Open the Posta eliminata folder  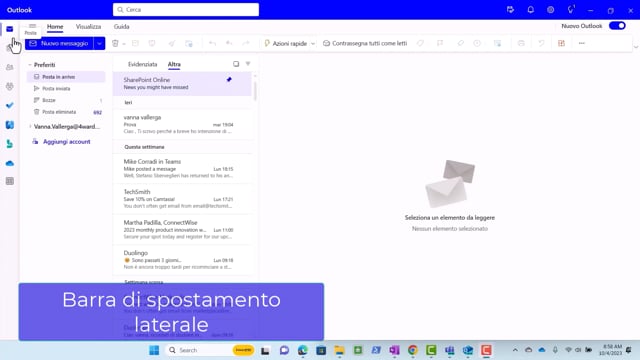click(66, 112)
